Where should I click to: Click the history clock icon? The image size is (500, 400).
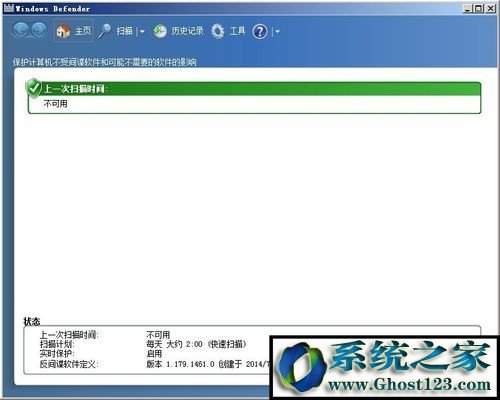pos(160,31)
